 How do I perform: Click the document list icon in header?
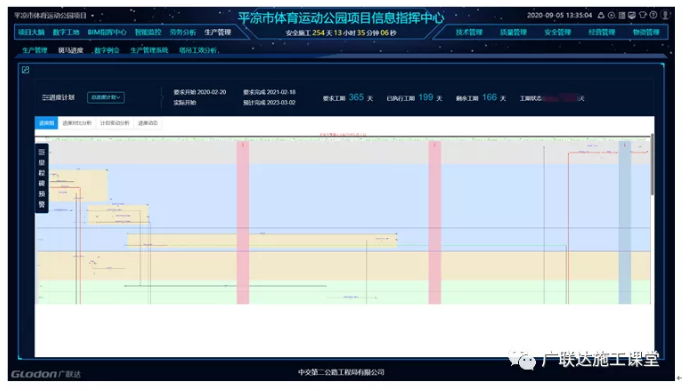point(622,15)
